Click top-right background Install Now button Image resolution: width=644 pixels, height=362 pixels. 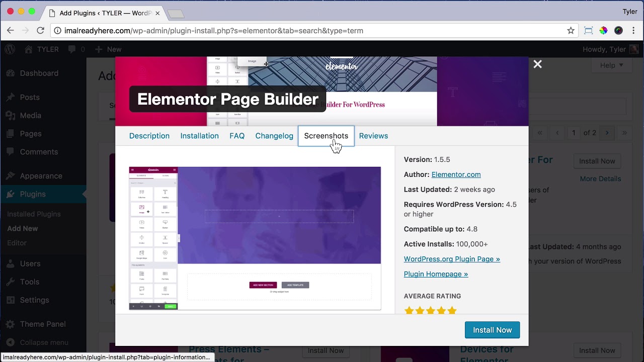[597, 161]
